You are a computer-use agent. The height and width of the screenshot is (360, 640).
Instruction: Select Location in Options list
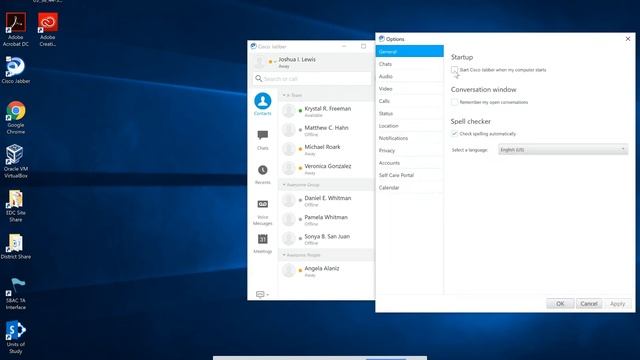coord(409,126)
